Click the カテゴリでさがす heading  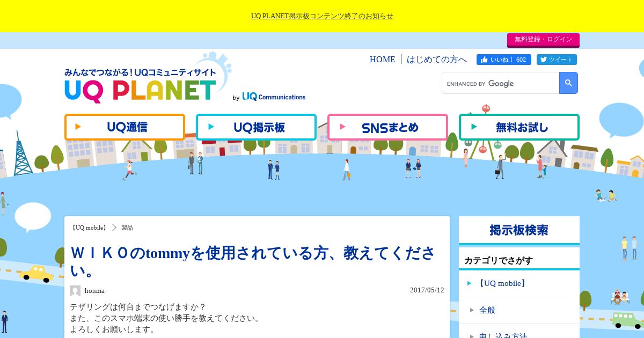click(x=499, y=260)
